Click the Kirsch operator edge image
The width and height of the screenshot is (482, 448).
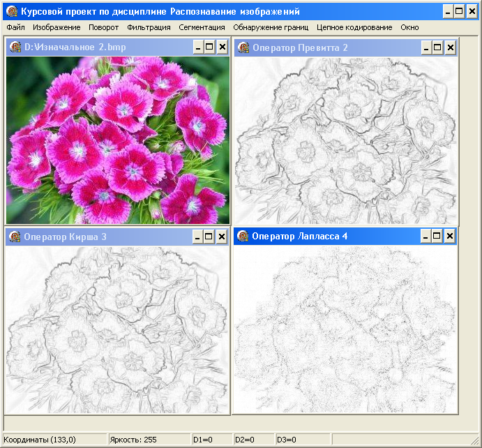(x=117, y=330)
